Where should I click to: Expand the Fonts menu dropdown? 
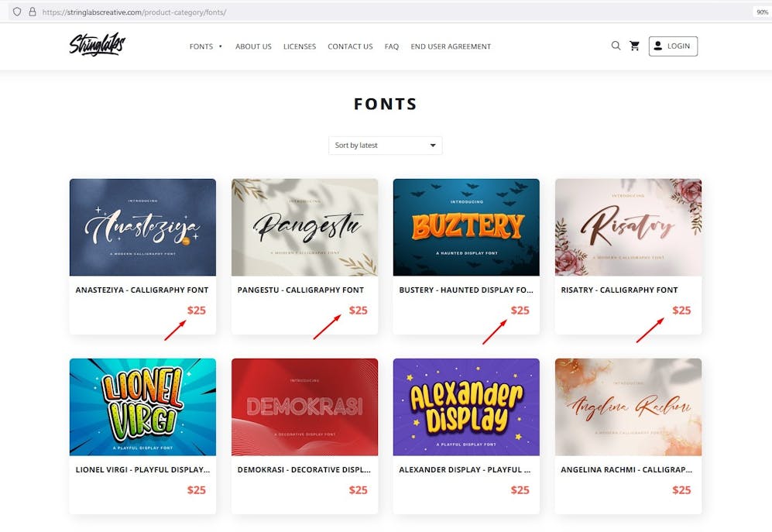tap(205, 46)
